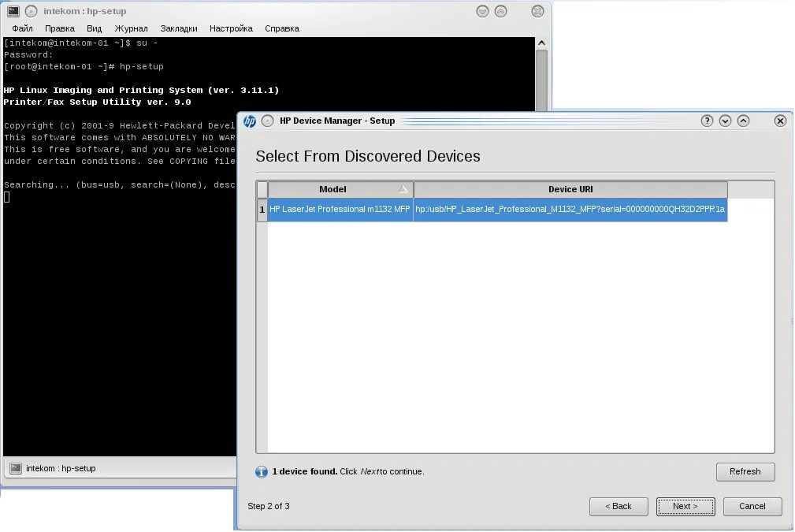795x532 pixels.
Task: Open the Файл menu in terminal
Action: pos(22,28)
